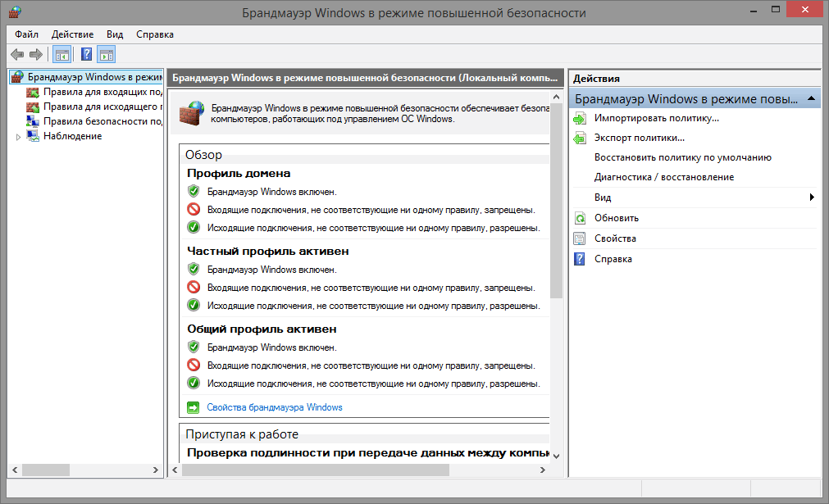Click Восстановить политику по умолчанию

click(x=682, y=157)
